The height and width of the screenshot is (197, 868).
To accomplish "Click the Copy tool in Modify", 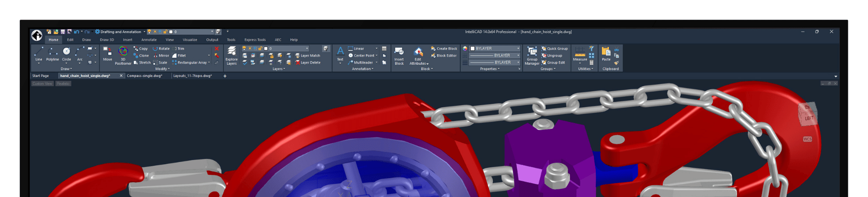I will click(x=141, y=49).
